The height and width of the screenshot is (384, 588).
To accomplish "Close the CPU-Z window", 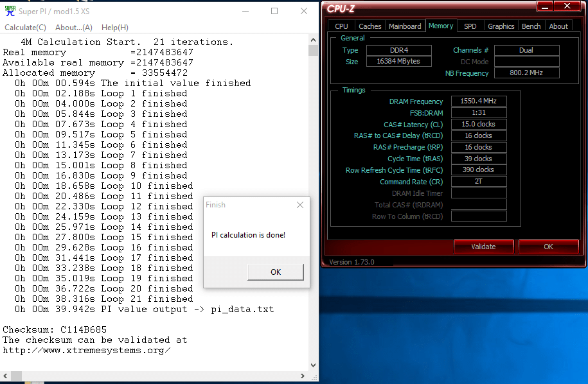I will coord(567,6).
